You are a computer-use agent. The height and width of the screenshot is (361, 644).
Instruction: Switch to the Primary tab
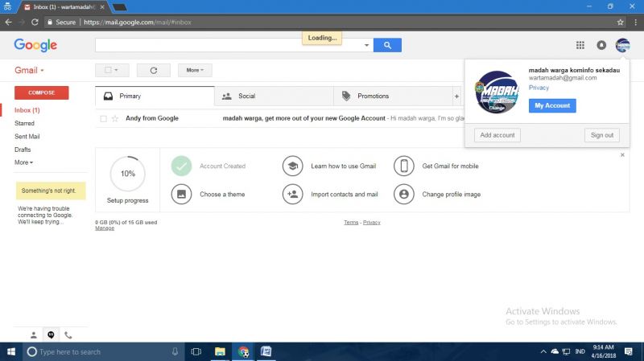(155, 96)
